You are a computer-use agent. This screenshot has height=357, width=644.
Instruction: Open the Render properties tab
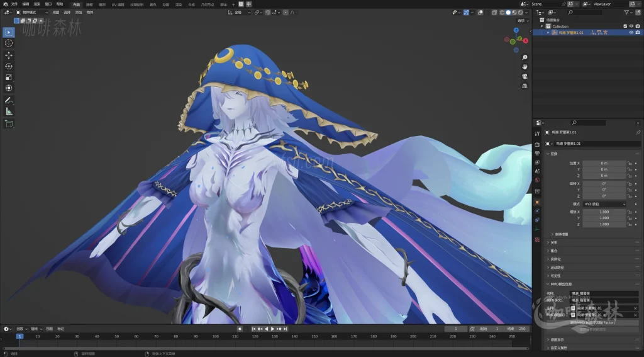coord(537,145)
